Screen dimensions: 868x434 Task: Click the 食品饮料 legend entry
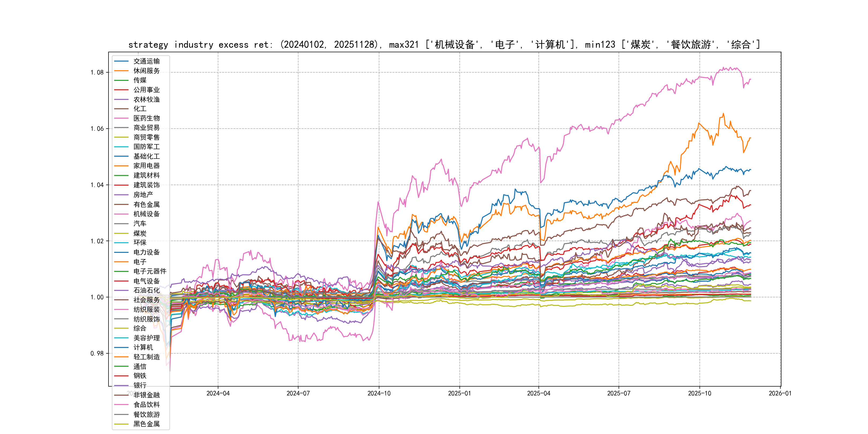pos(146,405)
